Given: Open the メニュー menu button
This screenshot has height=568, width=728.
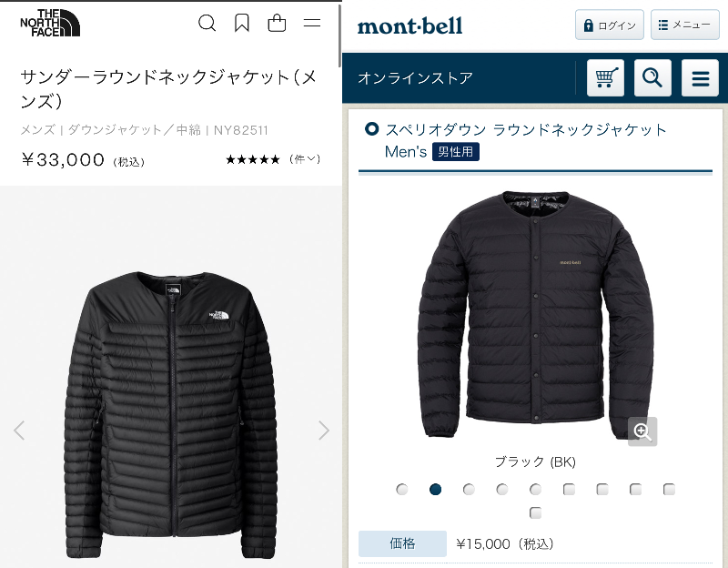Looking at the screenshot, I should pyautogui.click(x=685, y=25).
